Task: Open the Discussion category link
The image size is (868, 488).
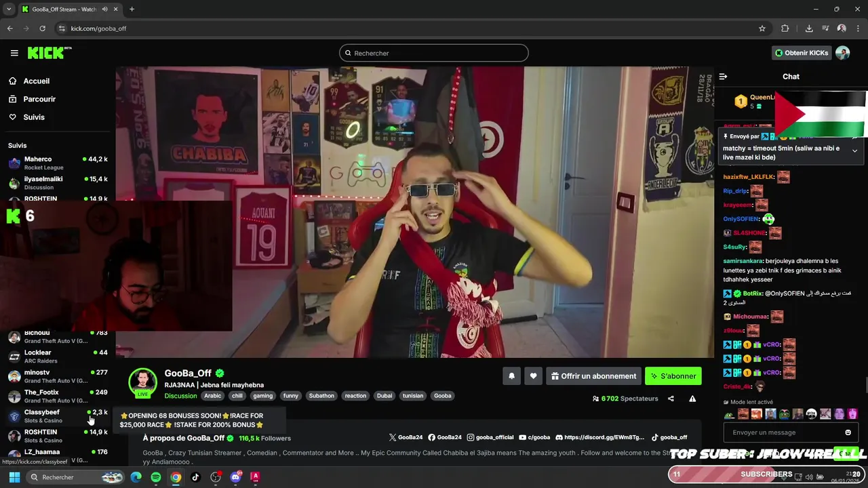Action: [180, 396]
